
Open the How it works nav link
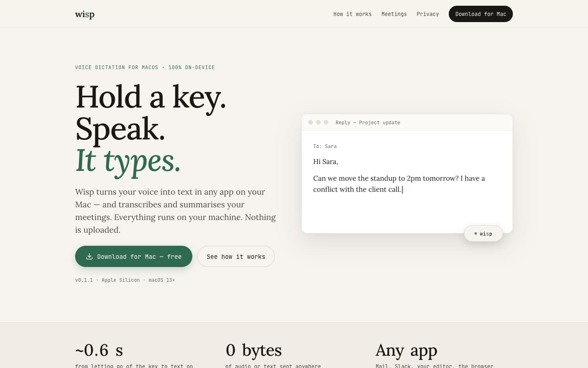(352, 14)
